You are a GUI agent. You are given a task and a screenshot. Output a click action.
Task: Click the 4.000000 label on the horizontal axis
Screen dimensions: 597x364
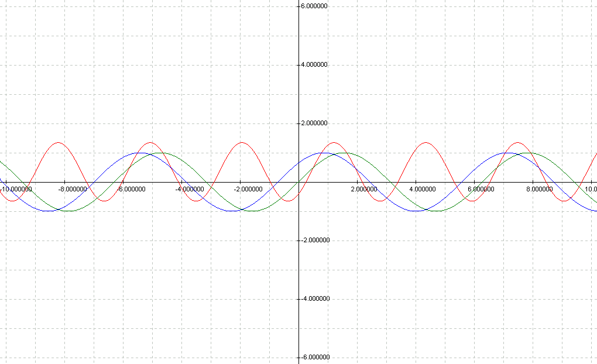pos(422,189)
